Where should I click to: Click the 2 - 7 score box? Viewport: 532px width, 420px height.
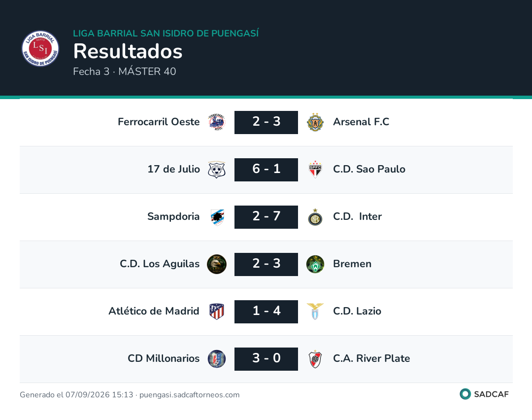[x=266, y=217]
